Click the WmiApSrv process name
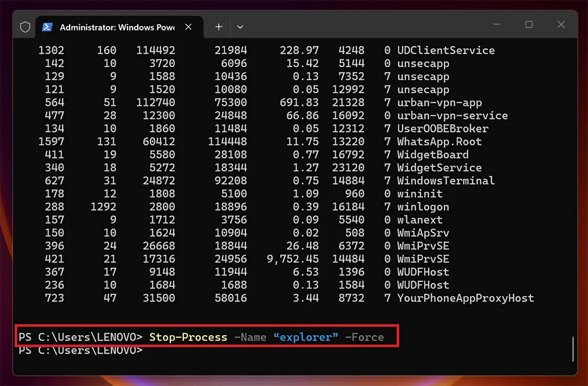The width and height of the screenshot is (588, 386). pyautogui.click(x=423, y=233)
